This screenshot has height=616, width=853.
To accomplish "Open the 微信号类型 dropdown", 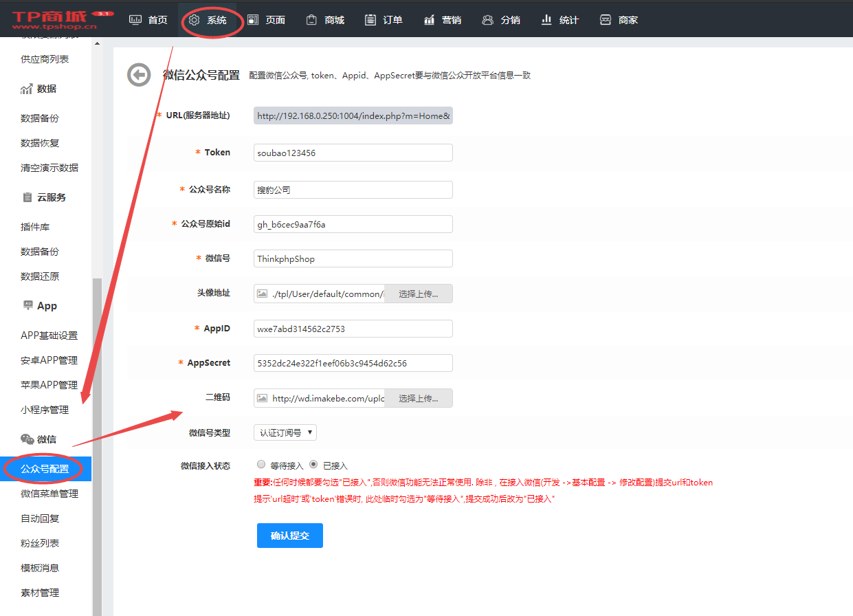I will point(286,431).
